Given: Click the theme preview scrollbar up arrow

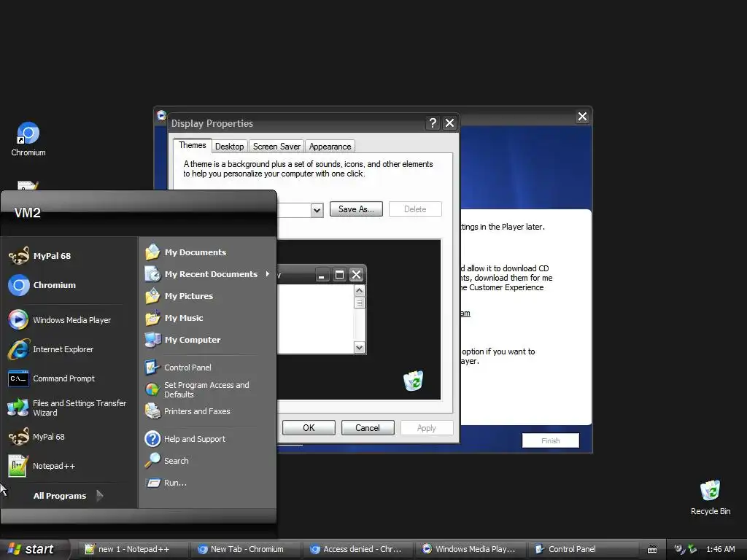Looking at the screenshot, I should (x=359, y=290).
